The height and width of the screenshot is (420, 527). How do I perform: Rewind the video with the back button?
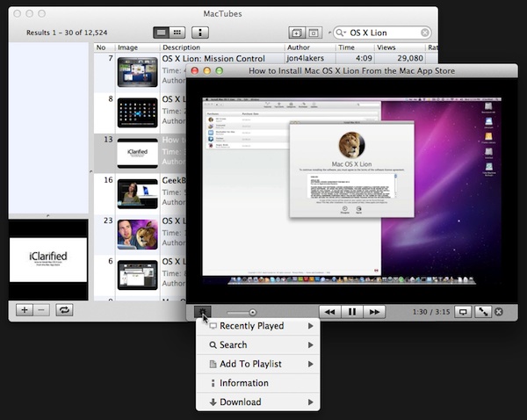(x=329, y=312)
